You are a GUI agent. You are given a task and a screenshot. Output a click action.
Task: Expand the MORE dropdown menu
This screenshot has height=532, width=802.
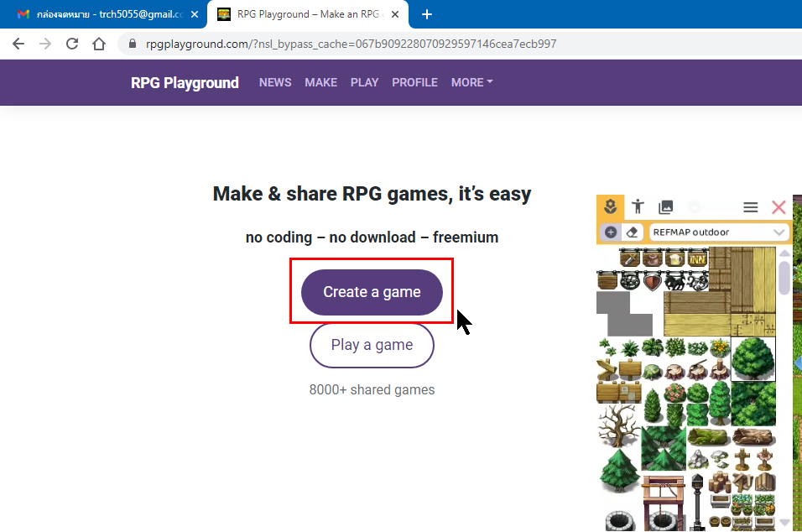coord(471,82)
